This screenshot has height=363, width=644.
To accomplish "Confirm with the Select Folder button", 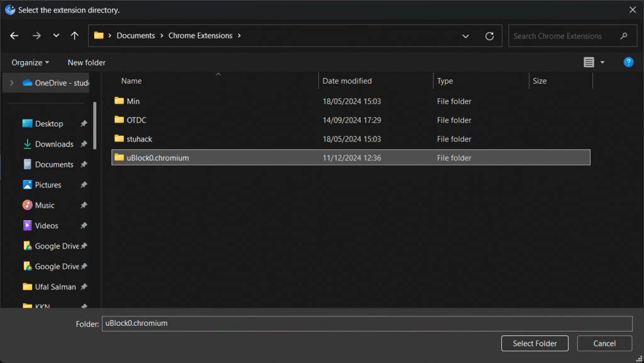I will pos(535,343).
